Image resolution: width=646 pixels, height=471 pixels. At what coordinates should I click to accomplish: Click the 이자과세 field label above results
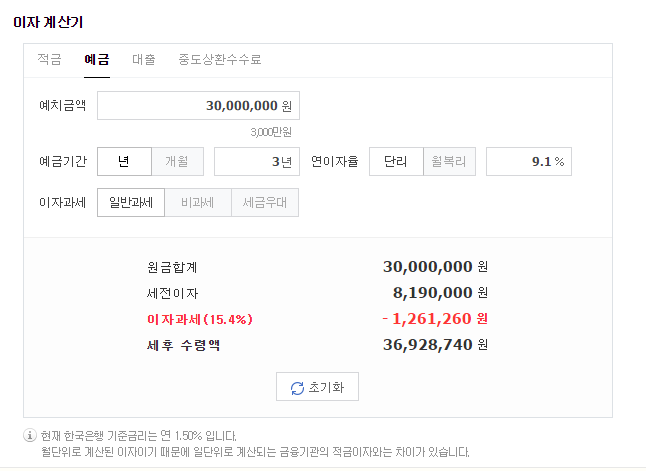pos(63,202)
